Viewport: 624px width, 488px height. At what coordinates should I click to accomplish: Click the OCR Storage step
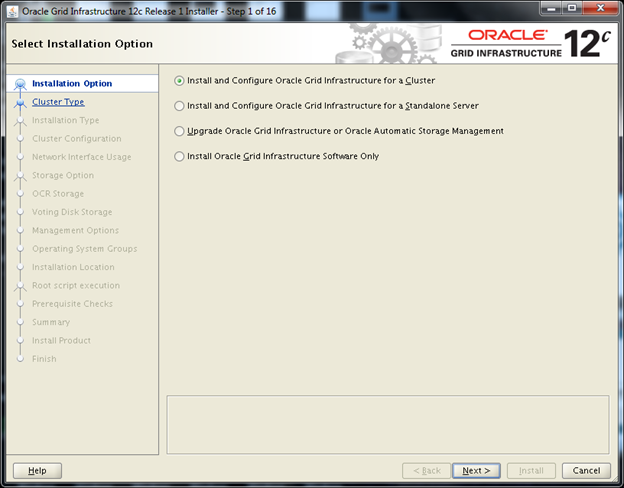[58, 193]
